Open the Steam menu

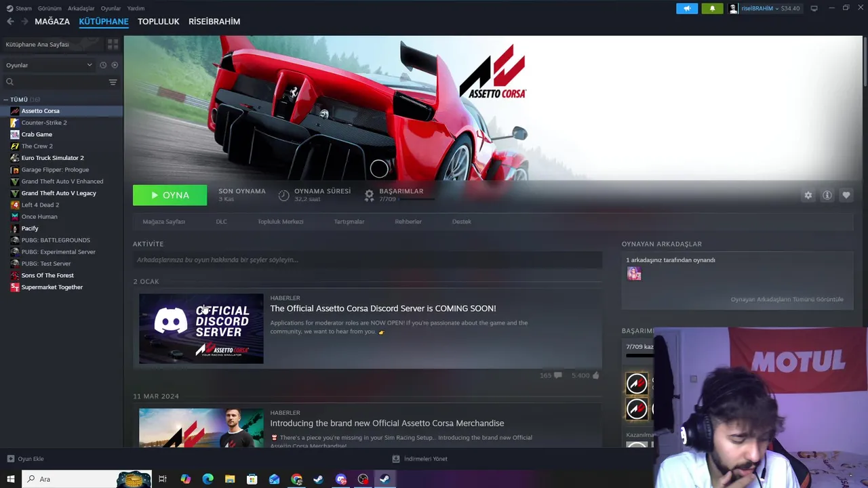tap(19, 8)
